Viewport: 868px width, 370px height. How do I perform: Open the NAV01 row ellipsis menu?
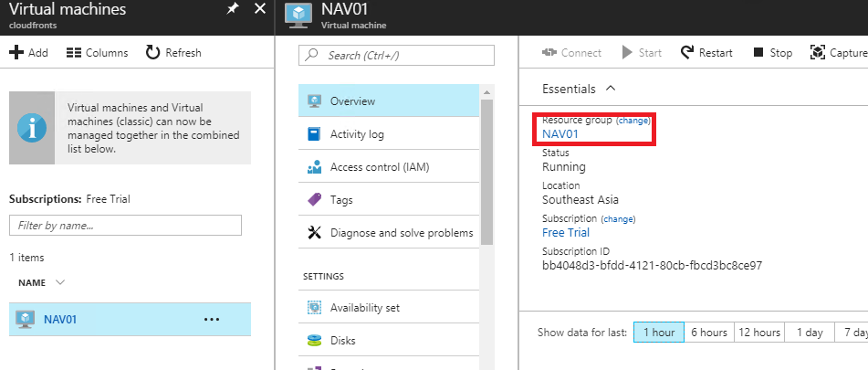coord(212,319)
